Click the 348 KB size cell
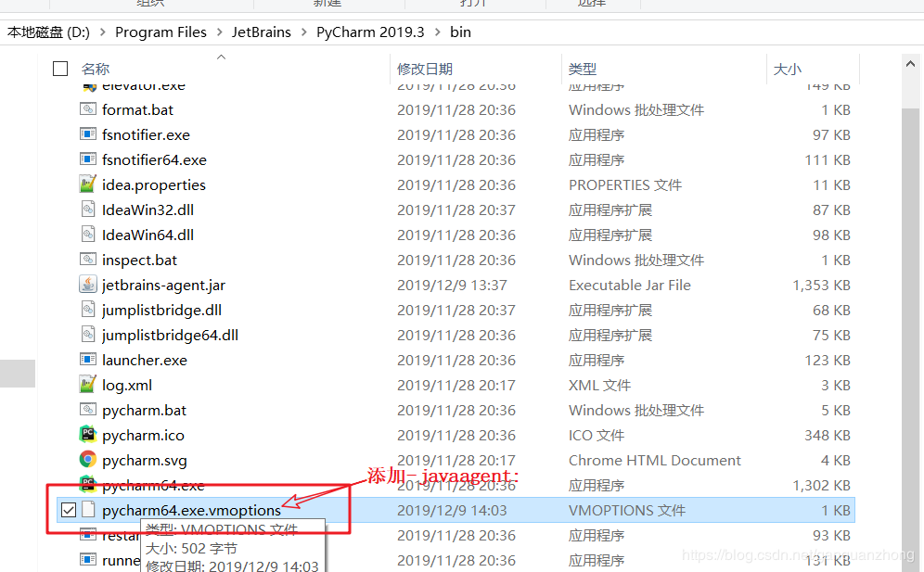 click(x=828, y=436)
